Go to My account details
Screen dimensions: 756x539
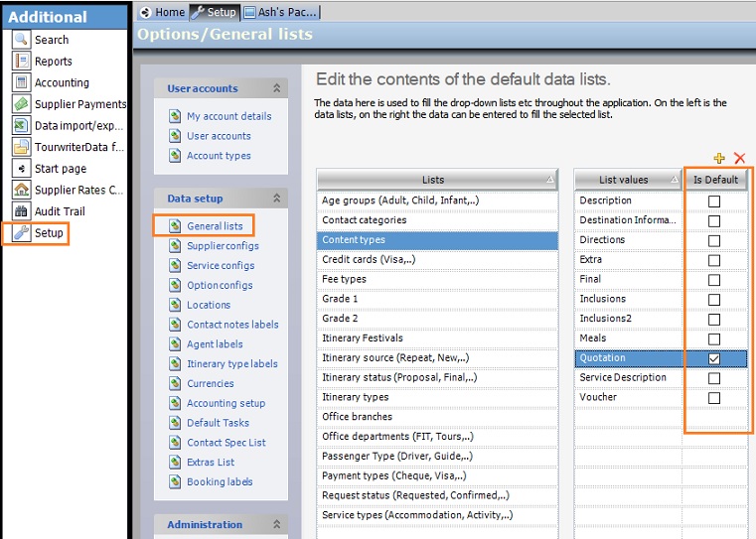[228, 116]
